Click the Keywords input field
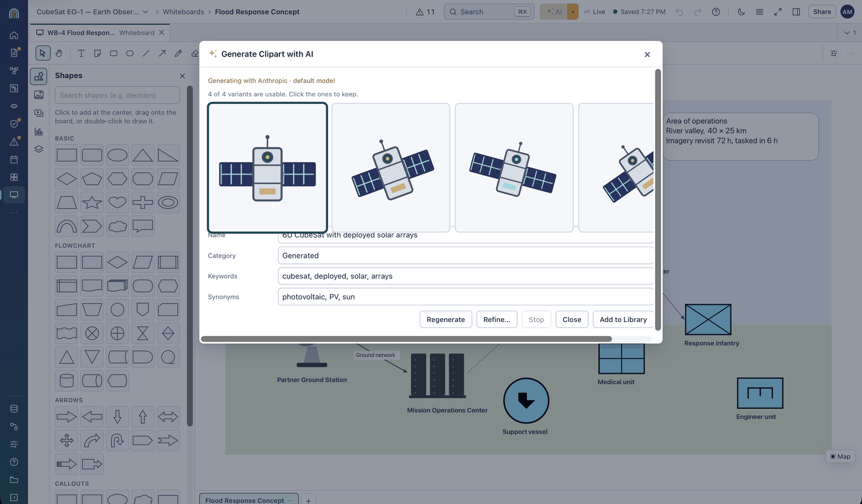This screenshot has width=862, height=504. (x=465, y=276)
